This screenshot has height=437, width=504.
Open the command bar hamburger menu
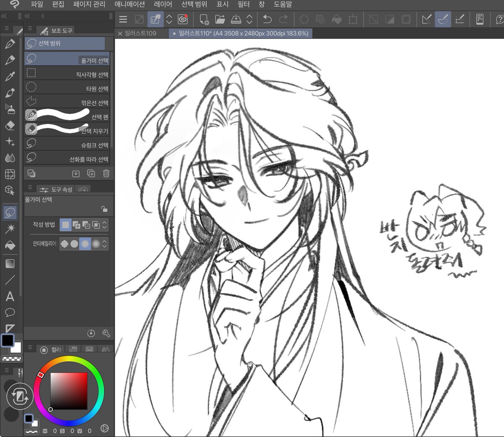click(x=123, y=19)
